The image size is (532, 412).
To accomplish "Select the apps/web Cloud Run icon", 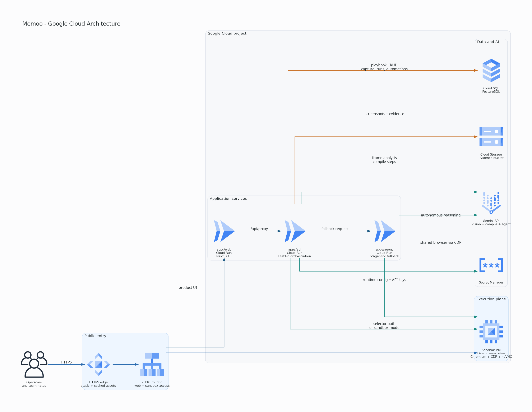I will 224,231.
